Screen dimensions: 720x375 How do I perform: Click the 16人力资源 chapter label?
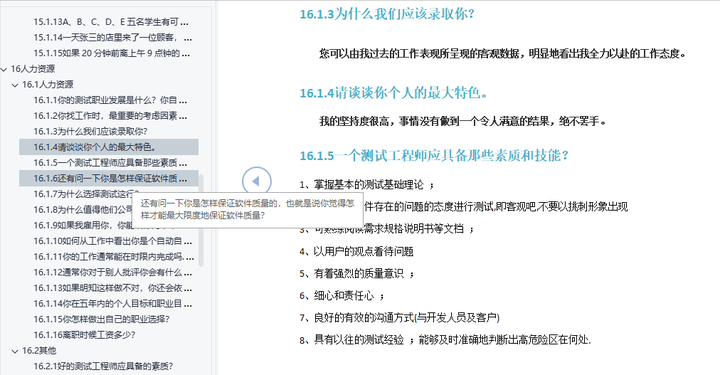pos(33,69)
